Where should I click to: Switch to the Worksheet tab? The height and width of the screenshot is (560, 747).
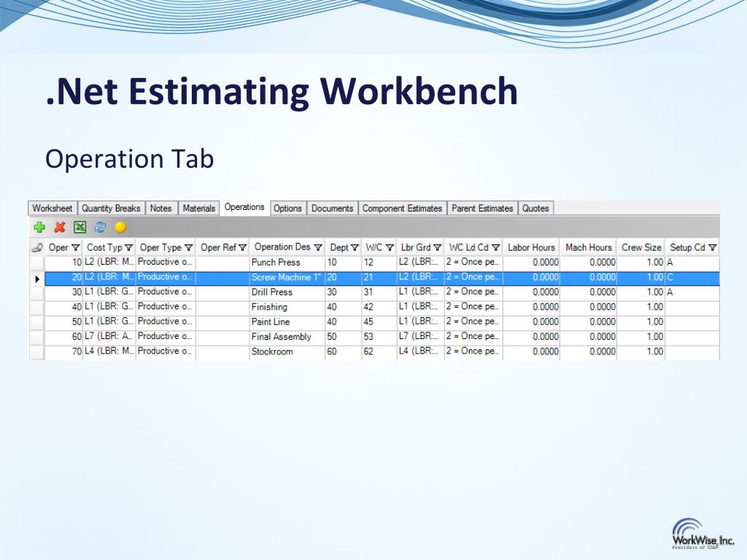click(53, 208)
